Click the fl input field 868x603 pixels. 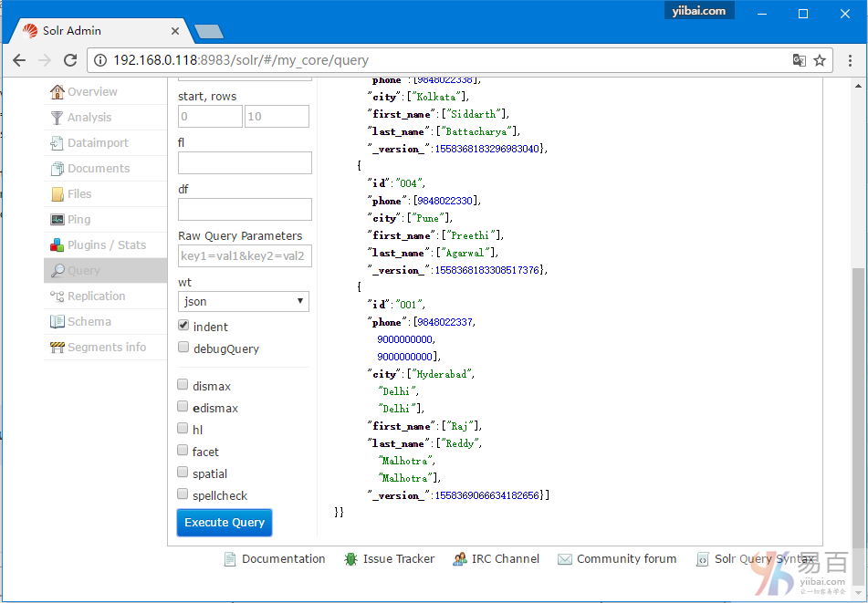(x=245, y=163)
